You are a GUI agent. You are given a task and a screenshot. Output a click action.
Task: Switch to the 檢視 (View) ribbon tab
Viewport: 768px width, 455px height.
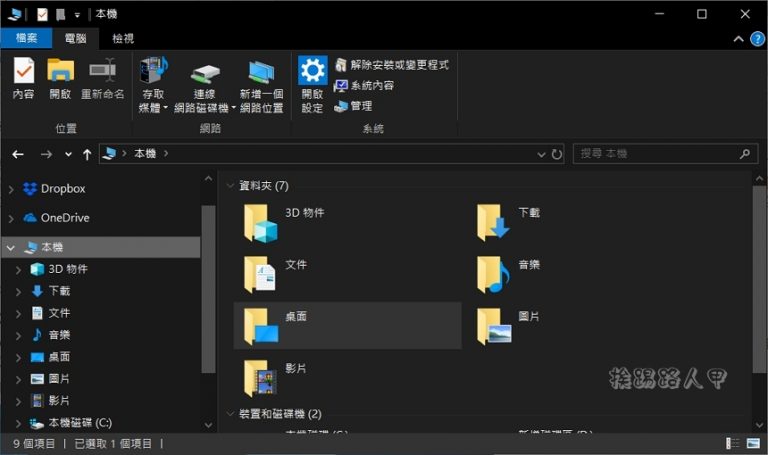pos(124,38)
